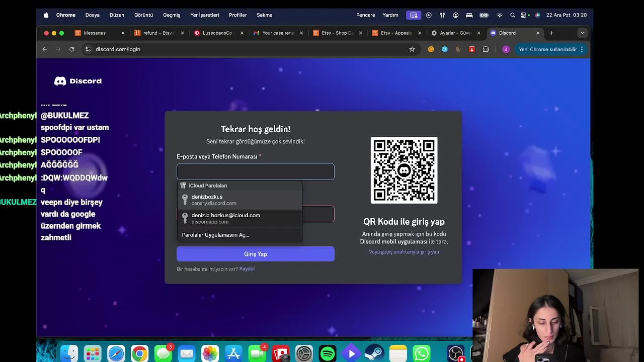Image resolution: width=644 pixels, height=362 pixels.
Task: Open Notes from the Dock
Action: tap(398, 353)
